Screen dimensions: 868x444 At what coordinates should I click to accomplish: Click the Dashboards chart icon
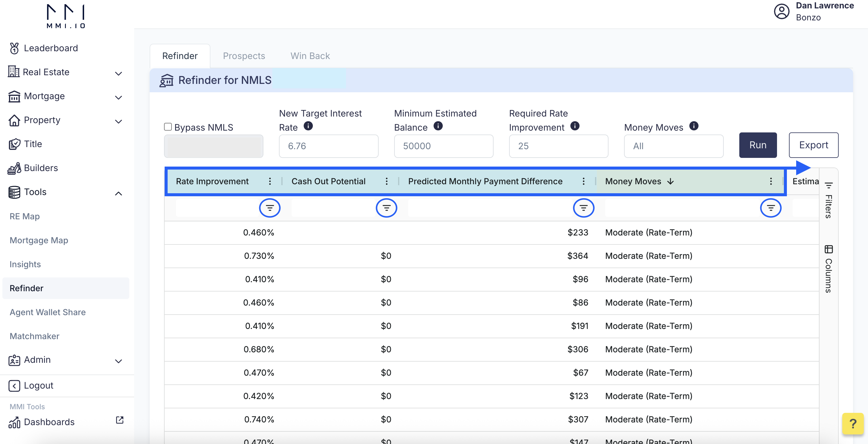(14, 422)
